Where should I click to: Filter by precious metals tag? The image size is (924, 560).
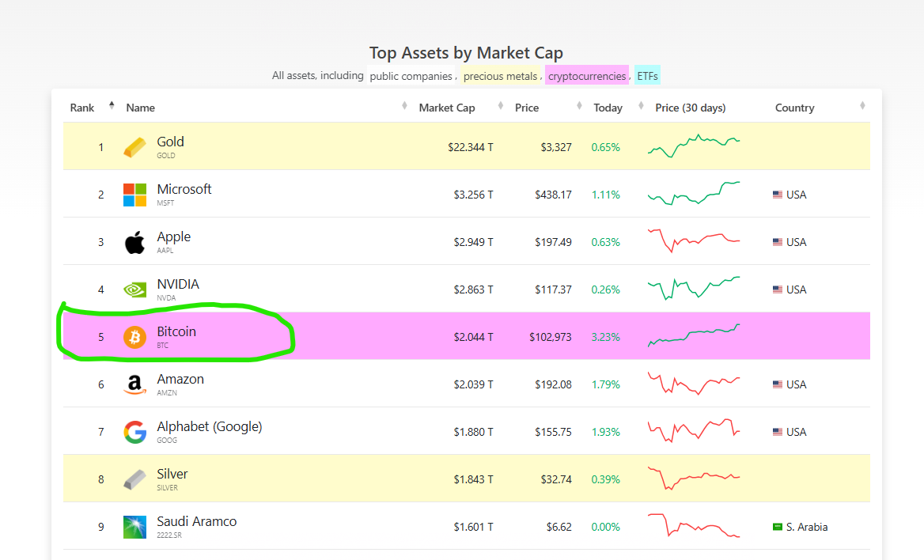[x=500, y=76]
